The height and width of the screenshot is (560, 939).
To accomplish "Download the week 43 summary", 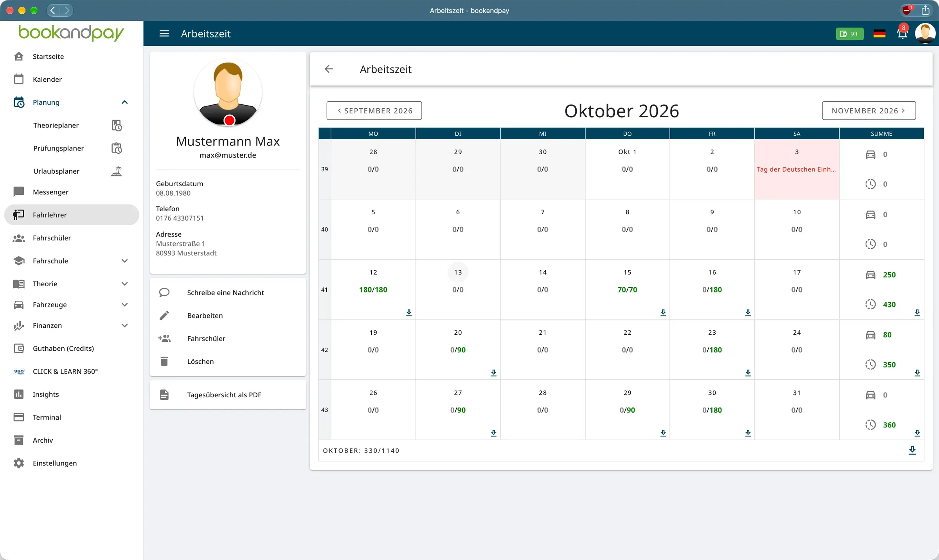I will 917,433.
